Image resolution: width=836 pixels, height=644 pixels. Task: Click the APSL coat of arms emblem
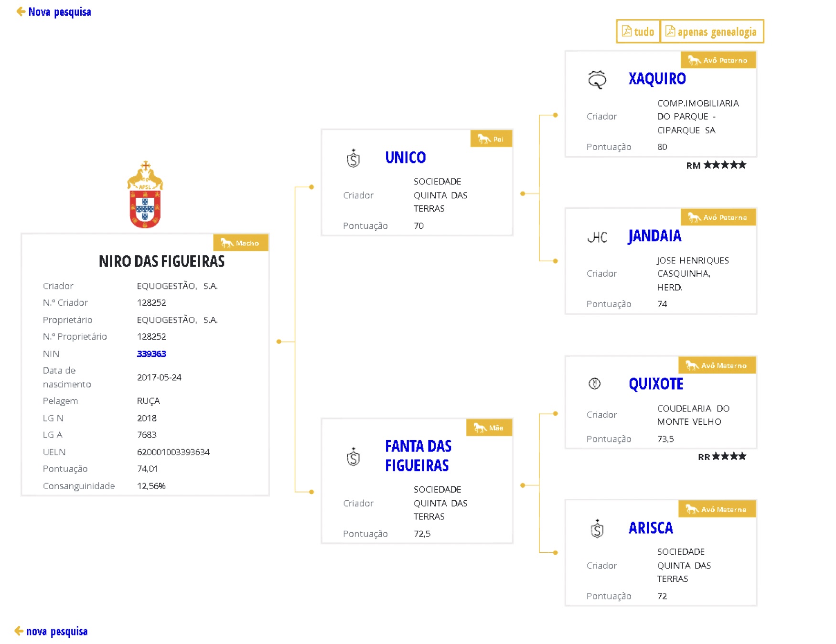point(145,195)
